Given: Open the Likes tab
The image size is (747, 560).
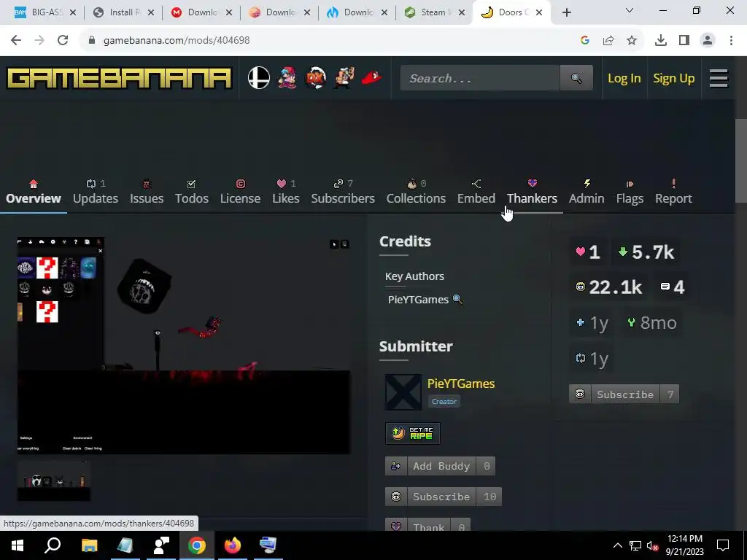Looking at the screenshot, I should [x=286, y=192].
